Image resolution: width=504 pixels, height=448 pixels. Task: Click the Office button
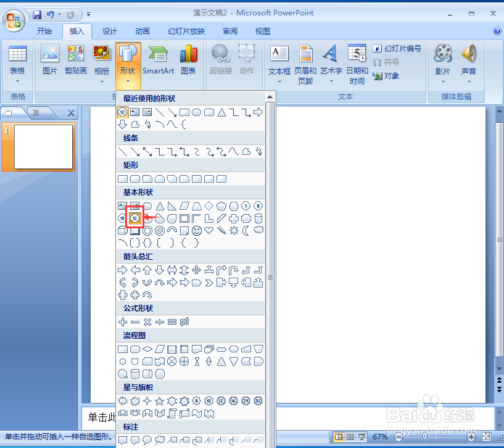point(14,20)
